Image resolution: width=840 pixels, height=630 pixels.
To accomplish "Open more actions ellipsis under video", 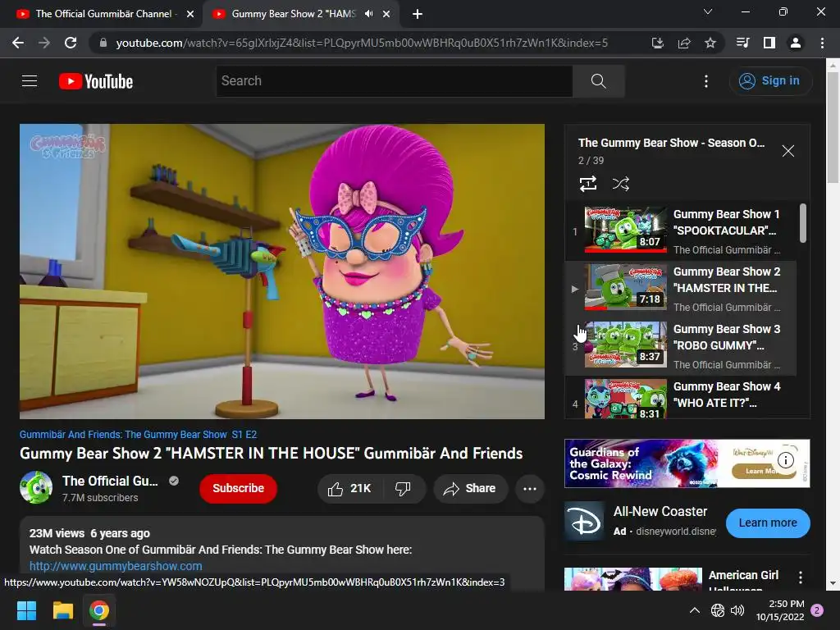I will (x=530, y=489).
